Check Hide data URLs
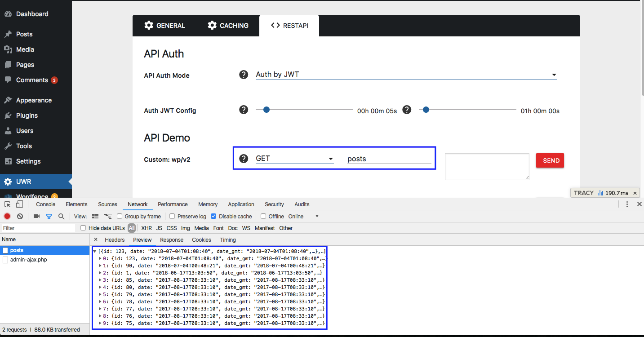The height and width of the screenshot is (337, 644). (83, 228)
